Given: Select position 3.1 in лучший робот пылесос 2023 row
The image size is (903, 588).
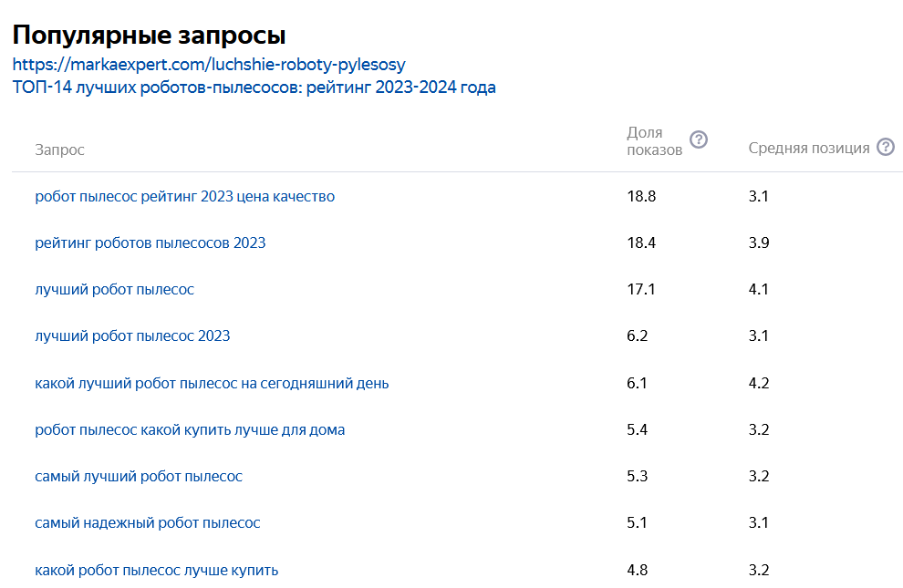Looking at the screenshot, I should 759,336.
